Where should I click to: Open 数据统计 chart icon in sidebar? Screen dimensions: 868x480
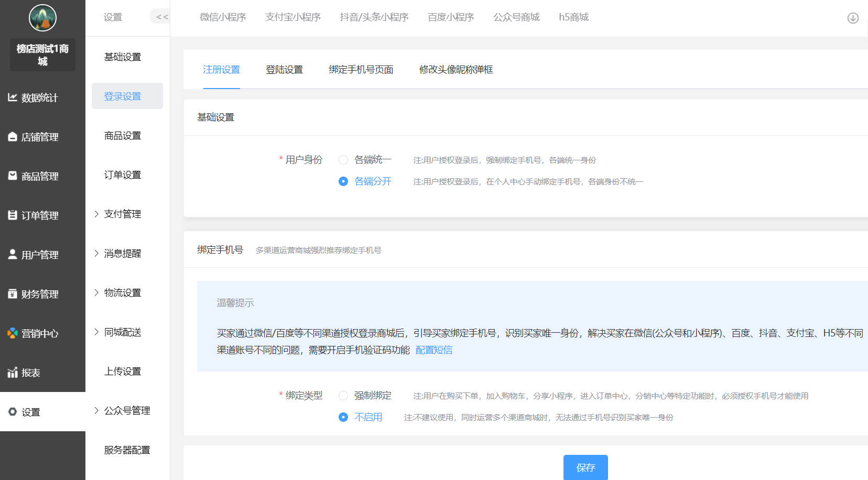[13, 97]
